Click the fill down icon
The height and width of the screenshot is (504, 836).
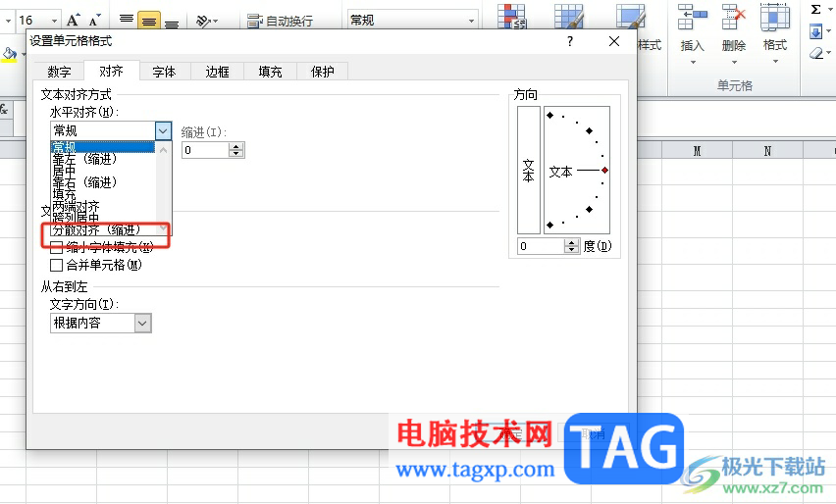pos(815,31)
